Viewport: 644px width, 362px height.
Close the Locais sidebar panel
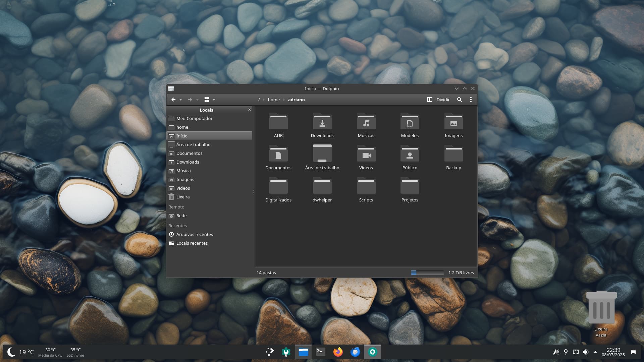tap(250, 110)
